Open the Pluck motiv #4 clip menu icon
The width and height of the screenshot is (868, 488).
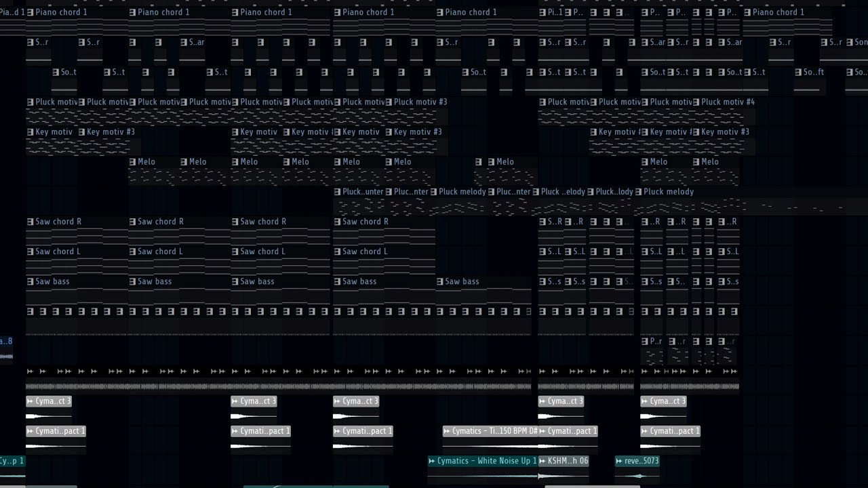pos(695,102)
